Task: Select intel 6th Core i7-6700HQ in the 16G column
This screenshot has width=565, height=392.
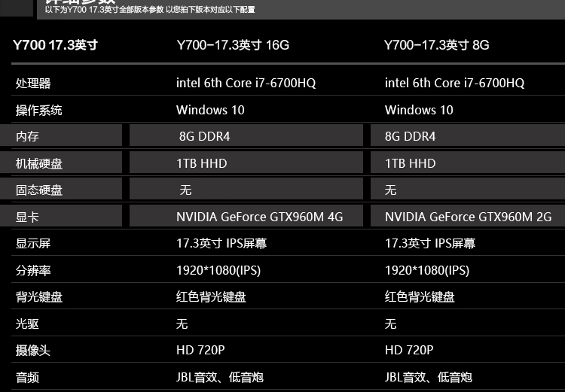Action: click(x=246, y=84)
